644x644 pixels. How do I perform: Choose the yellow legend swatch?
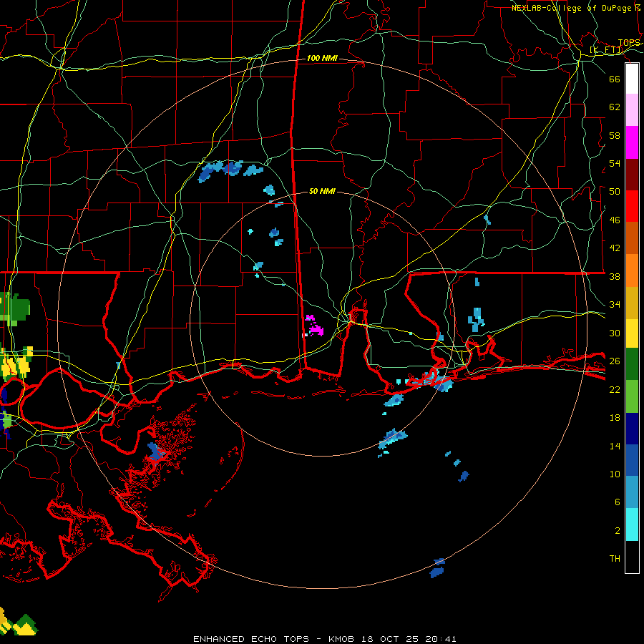[632, 333]
